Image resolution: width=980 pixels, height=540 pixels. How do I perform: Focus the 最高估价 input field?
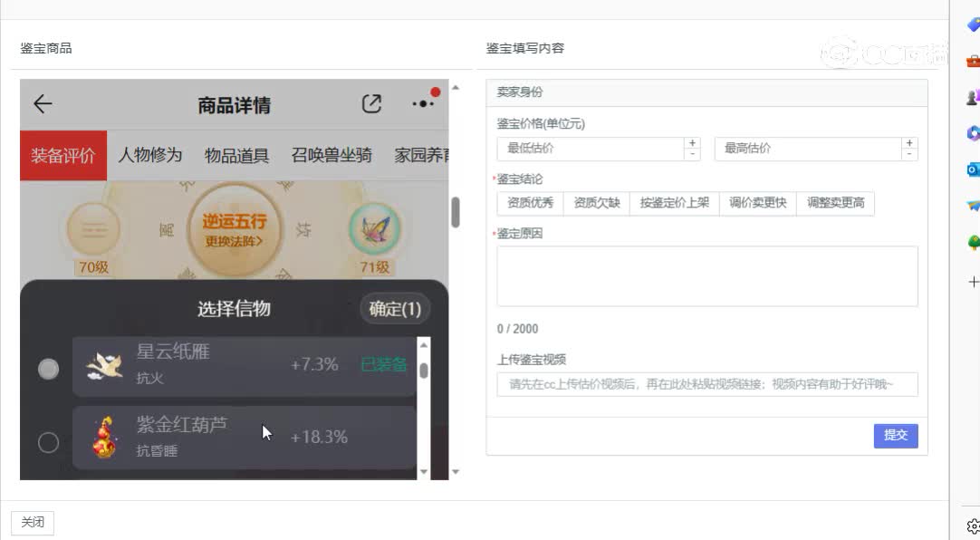(808, 149)
